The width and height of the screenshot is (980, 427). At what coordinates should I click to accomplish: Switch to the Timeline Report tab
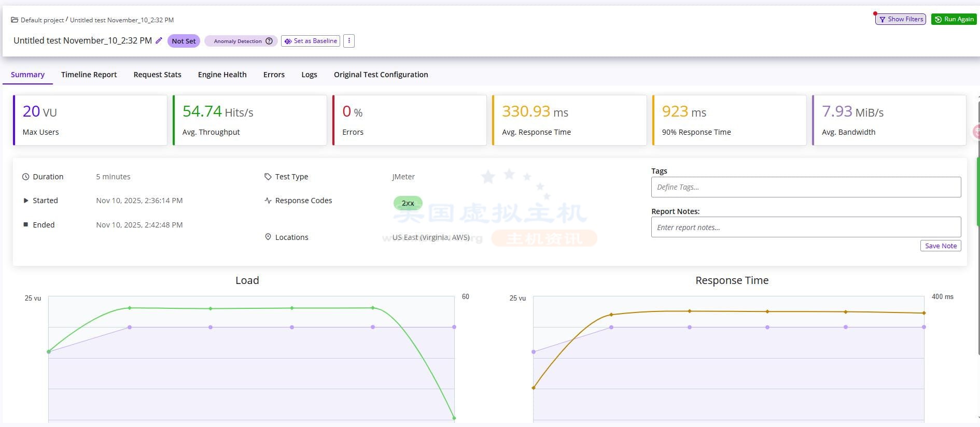tap(89, 75)
